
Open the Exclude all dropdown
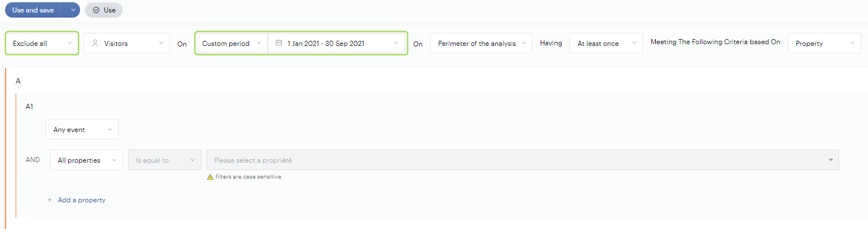(x=42, y=43)
